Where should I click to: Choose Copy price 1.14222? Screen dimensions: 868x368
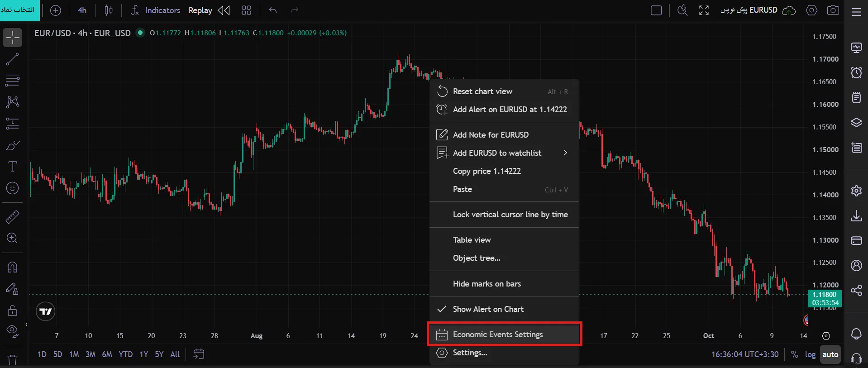[504, 171]
